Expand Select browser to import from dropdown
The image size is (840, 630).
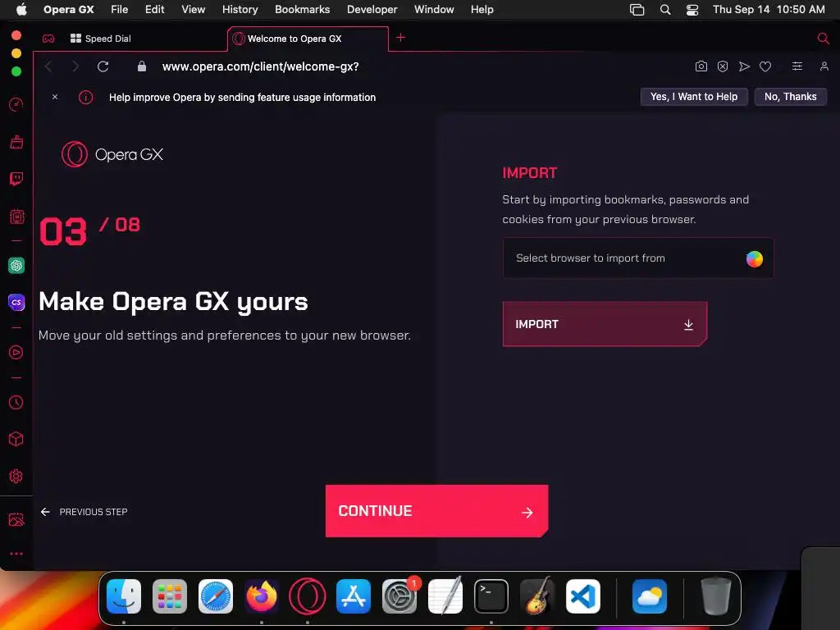(638, 258)
